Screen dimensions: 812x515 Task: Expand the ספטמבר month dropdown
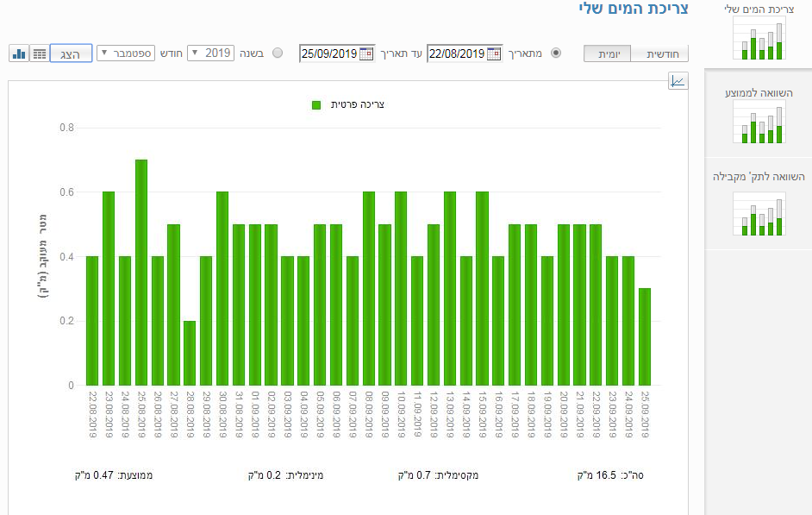coord(126,53)
